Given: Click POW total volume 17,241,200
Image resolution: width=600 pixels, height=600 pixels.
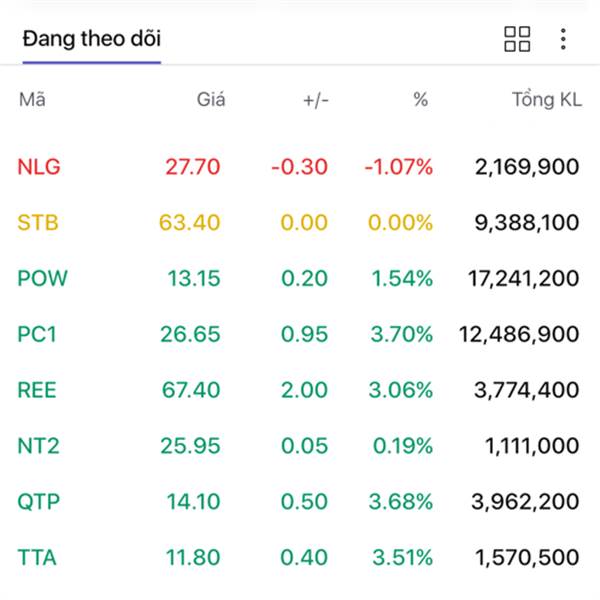Looking at the screenshot, I should pyautogui.click(x=523, y=278).
